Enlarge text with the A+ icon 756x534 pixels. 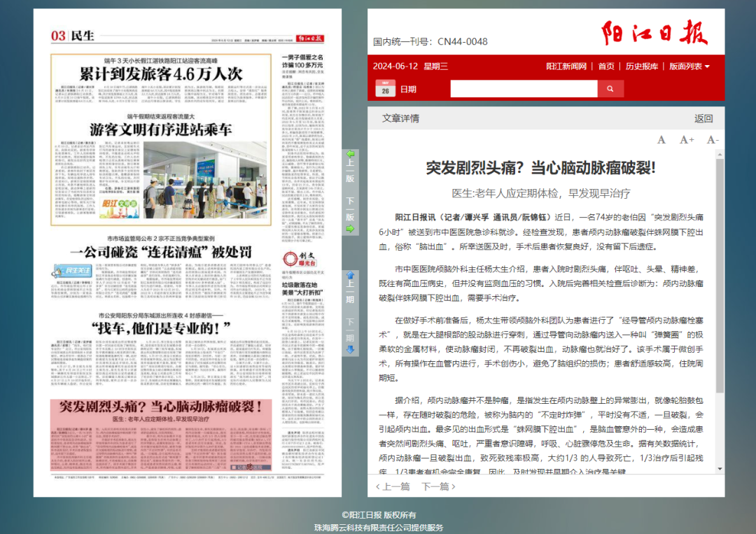click(687, 139)
